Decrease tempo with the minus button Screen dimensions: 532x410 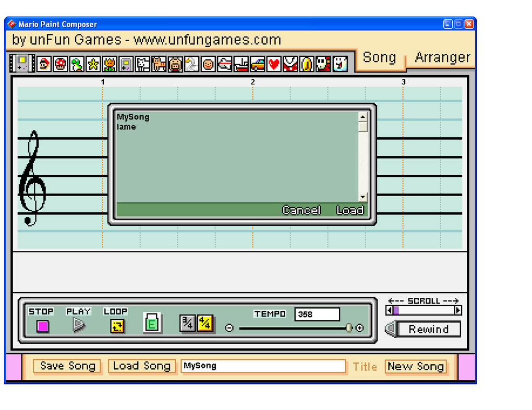pos(229,328)
